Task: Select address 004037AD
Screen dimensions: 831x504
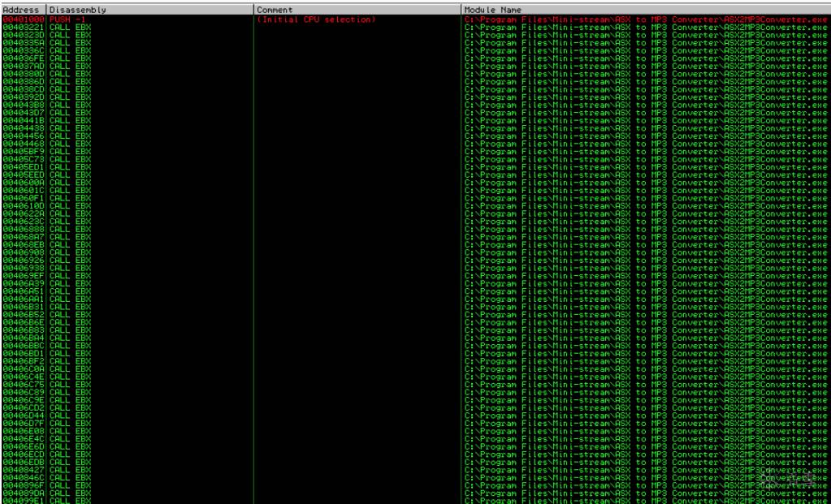Action: pyautogui.click(x=24, y=67)
